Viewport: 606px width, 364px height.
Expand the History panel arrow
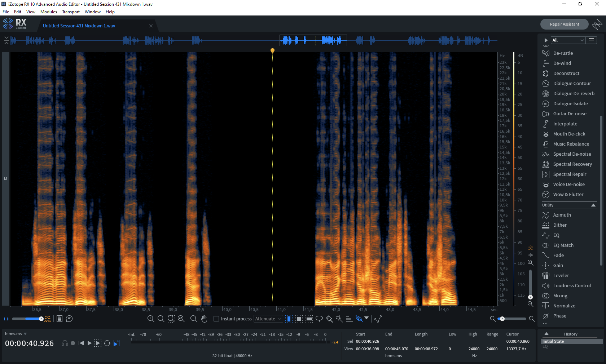click(546, 334)
